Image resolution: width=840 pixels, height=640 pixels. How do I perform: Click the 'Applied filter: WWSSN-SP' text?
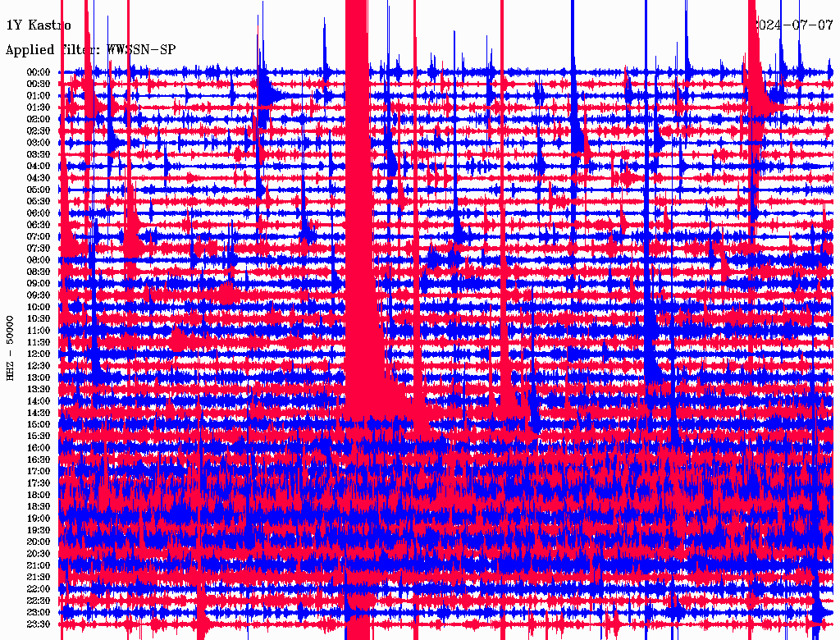pos(90,50)
